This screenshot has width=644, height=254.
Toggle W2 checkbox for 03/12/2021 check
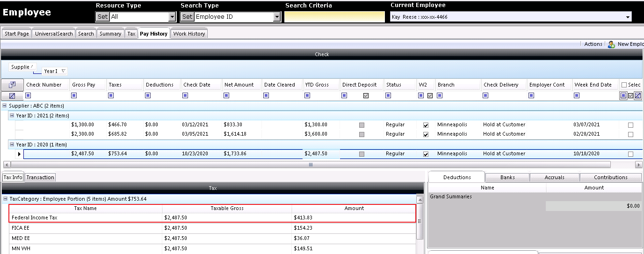point(426,125)
